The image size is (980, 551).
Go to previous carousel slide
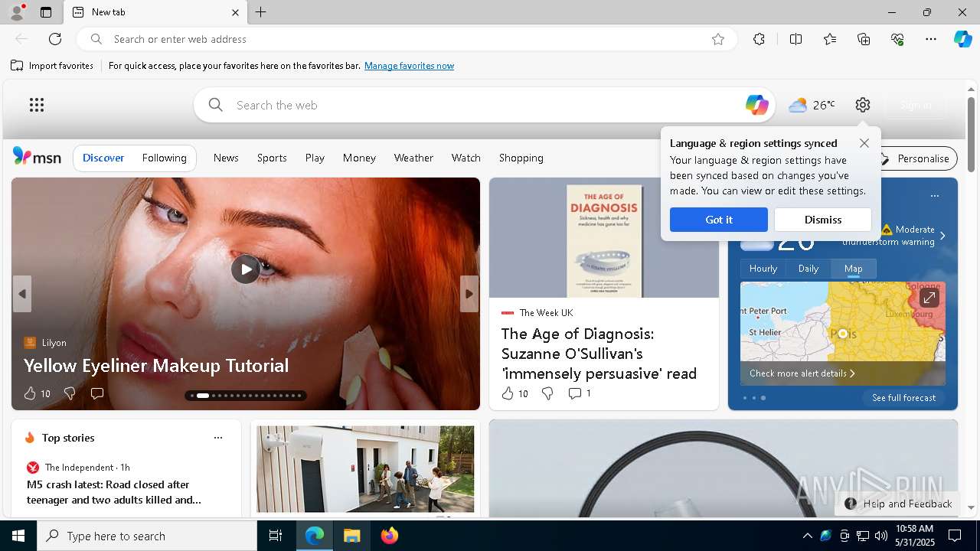tap(22, 294)
